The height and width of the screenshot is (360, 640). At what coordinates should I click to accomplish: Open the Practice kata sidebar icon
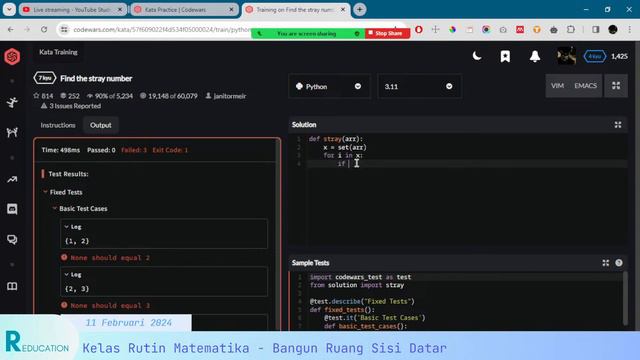pyautogui.click(x=12, y=102)
